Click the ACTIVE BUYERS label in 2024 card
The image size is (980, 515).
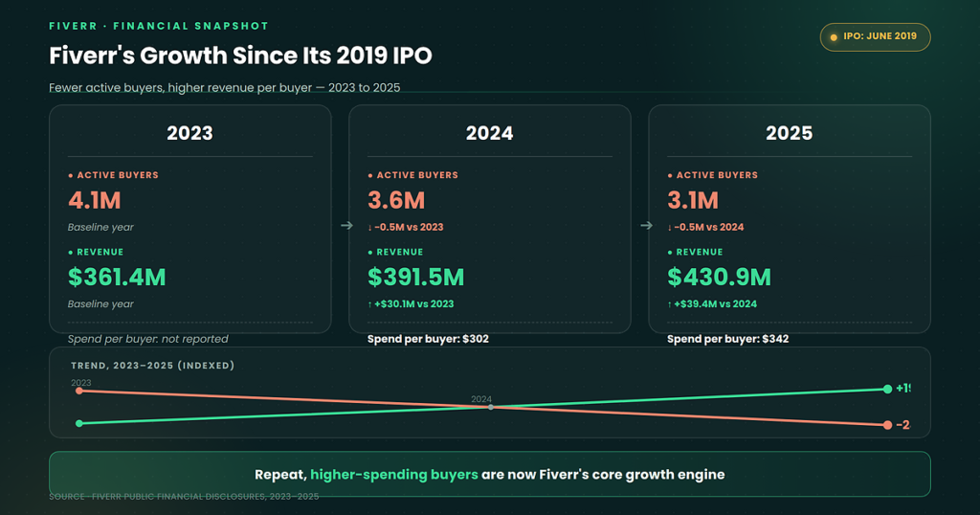coord(413,175)
